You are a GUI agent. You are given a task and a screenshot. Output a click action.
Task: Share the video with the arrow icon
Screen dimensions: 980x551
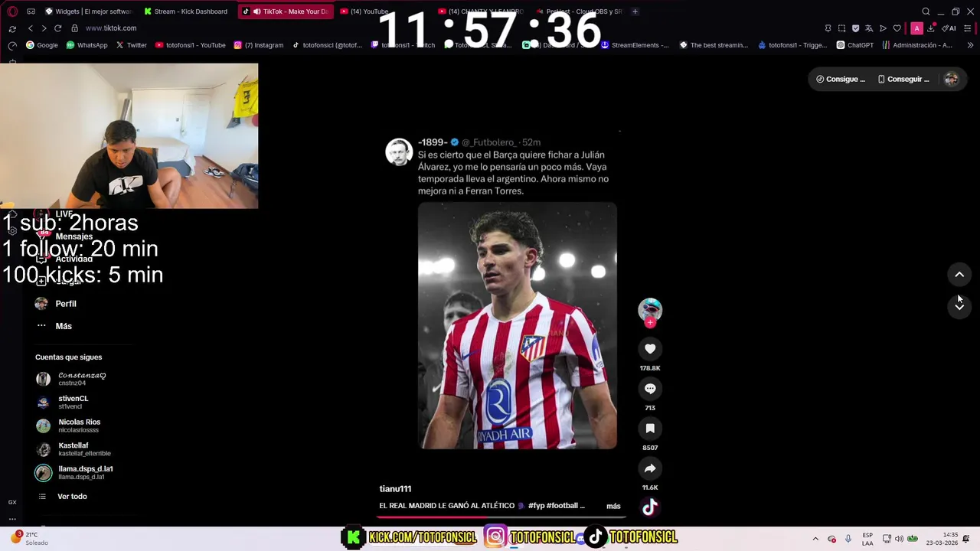coord(650,468)
